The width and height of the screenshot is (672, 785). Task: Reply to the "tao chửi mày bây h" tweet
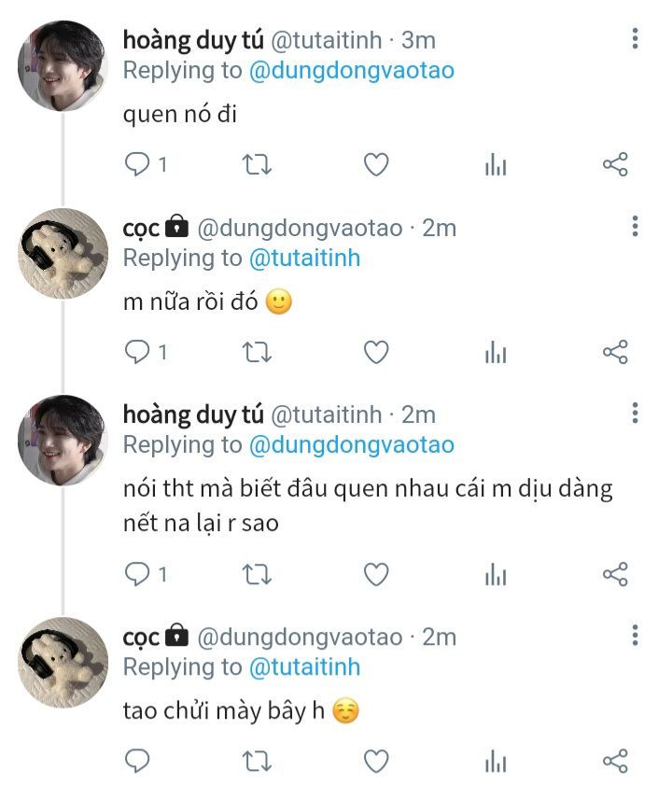tap(137, 761)
